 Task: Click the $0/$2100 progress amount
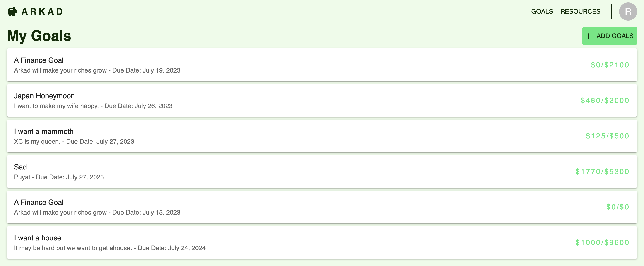click(x=610, y=65)
